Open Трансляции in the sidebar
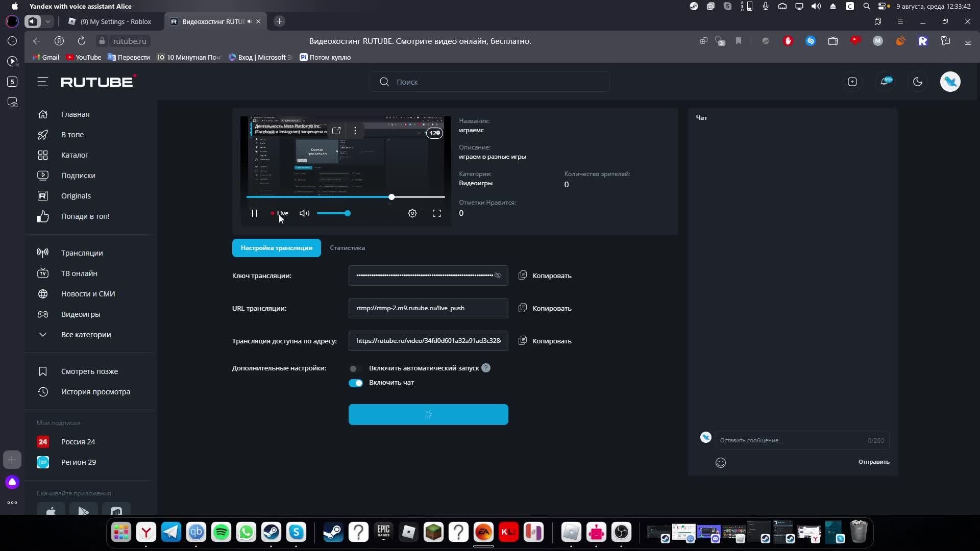 click(x=82, y=253)
